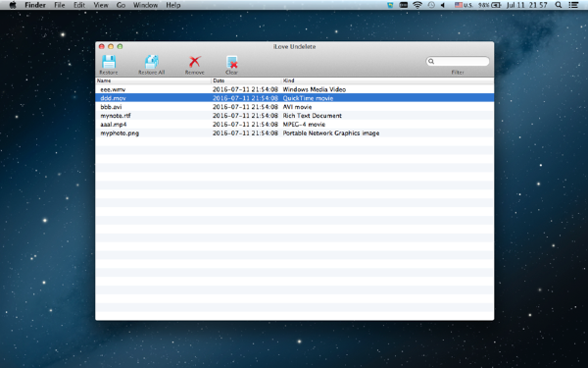Image resolution: width=588 pixels, height=368 pixels.
Task: Open the Window menu
Action: pos(145,5)
